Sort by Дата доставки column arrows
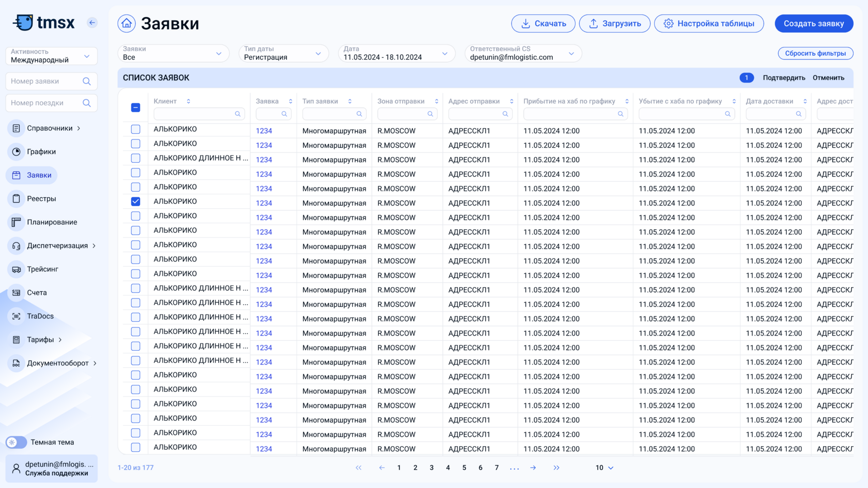Image resolution: width=868 pixels, height=488 pixels. (x=804, y=101)
